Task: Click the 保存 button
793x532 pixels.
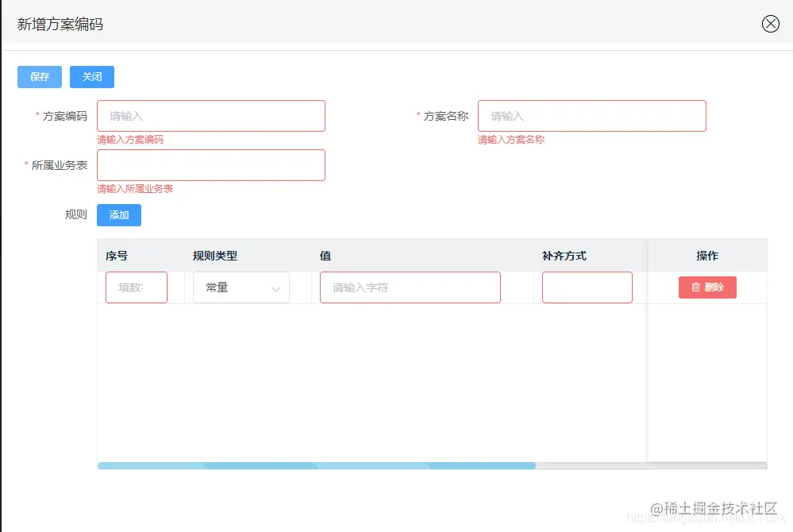Action: coord(40,77)
